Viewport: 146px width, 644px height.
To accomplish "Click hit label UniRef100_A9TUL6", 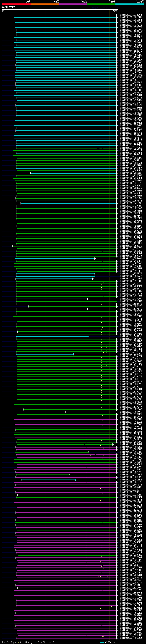I will pyautogui.click(x=131, y=271).
